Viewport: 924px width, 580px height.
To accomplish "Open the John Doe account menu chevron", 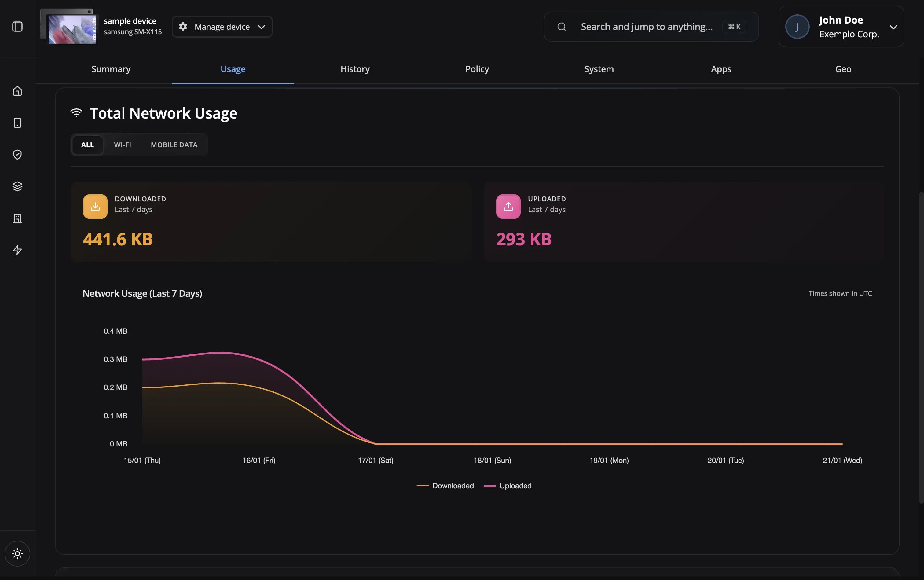I will pyautogui.click(x=893, y=27).
